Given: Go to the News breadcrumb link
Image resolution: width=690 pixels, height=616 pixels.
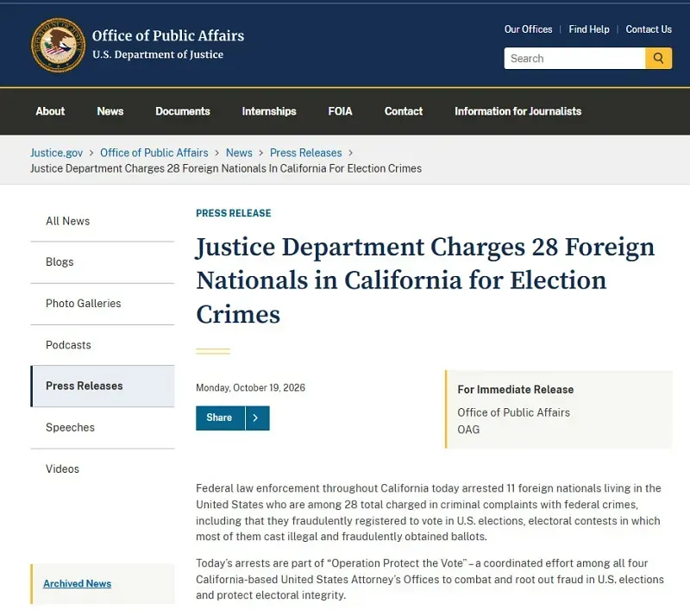Looking at the screenshot, I should (x=239, y=153).
